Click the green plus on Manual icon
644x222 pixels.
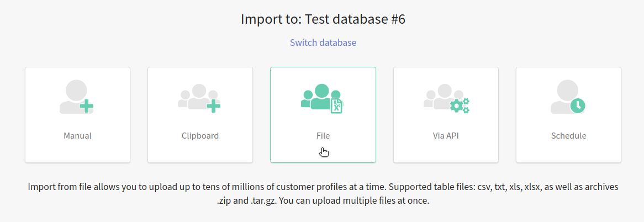[x=86, y=105]
